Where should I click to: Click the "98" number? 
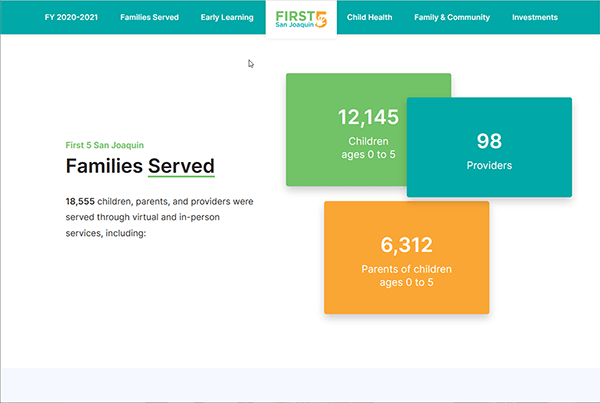point(489,141)
